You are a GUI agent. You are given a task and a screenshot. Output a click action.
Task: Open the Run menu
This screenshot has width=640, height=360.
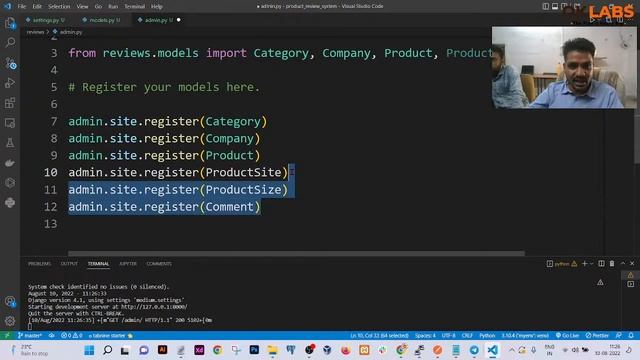tap(113, 7)
